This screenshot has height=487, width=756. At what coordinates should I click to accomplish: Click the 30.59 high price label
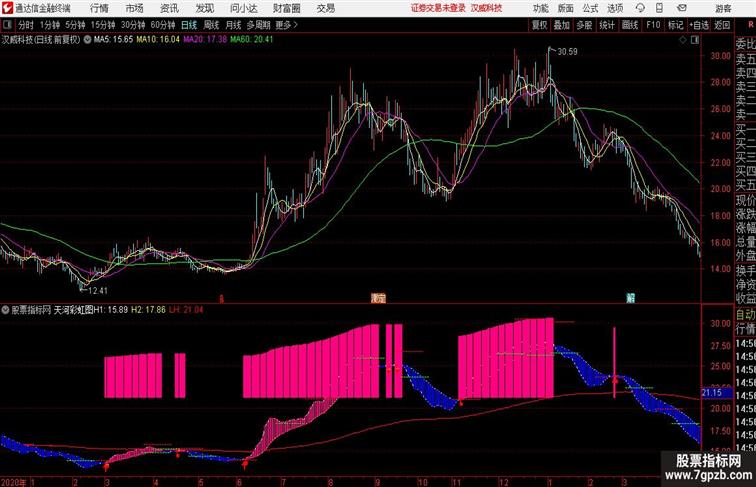[x=567, y=52]
